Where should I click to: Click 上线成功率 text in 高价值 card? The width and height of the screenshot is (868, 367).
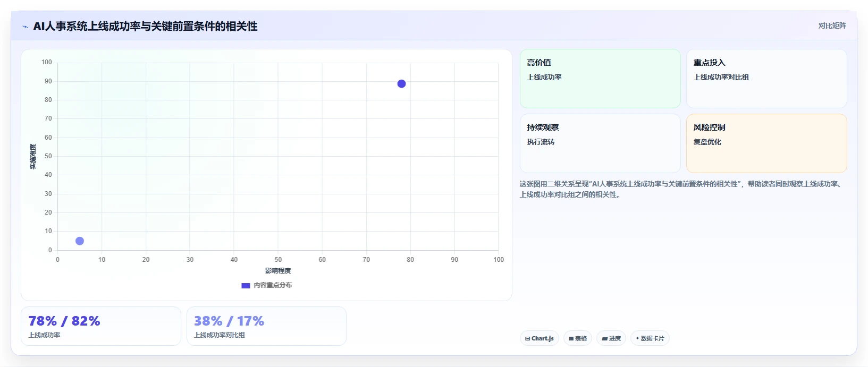pos(544,77)
